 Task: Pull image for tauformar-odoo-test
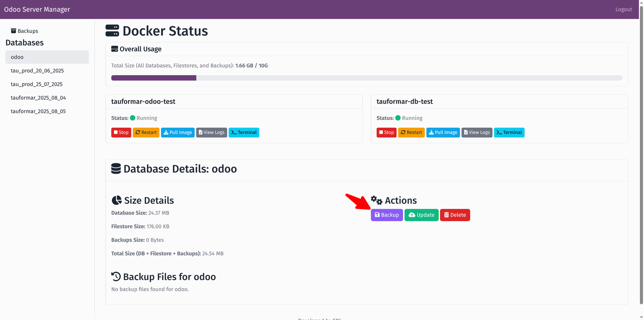coord(177,132)
